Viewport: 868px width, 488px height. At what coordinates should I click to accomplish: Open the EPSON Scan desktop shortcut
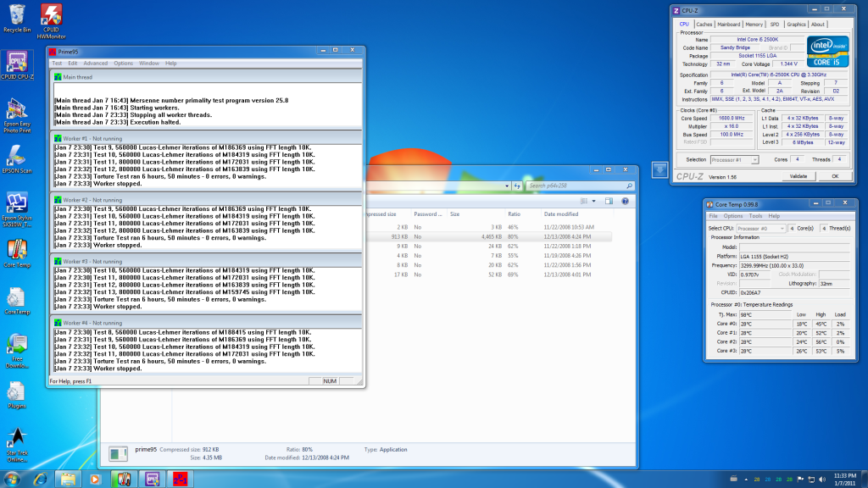click(x=17, y=159)
